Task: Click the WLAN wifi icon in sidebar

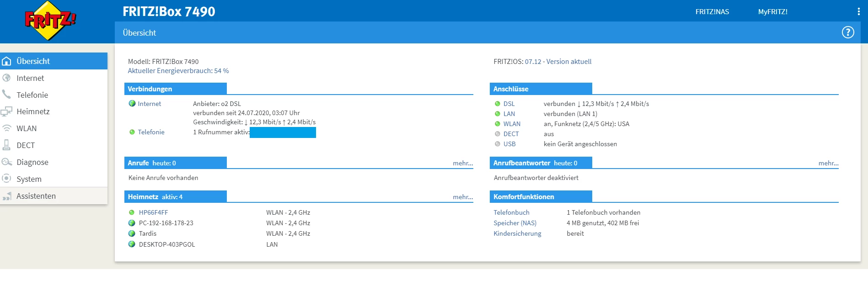Action: tap(7, 128)
